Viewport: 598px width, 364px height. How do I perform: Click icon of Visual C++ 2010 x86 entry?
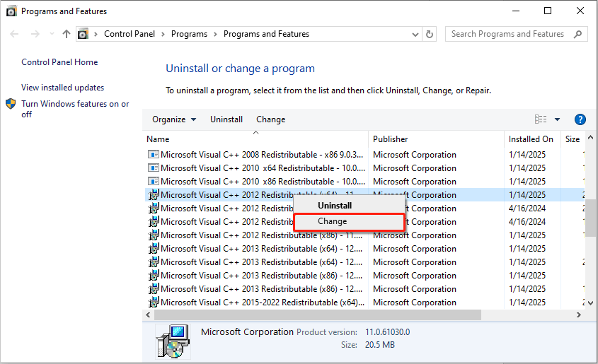(154, 182)
